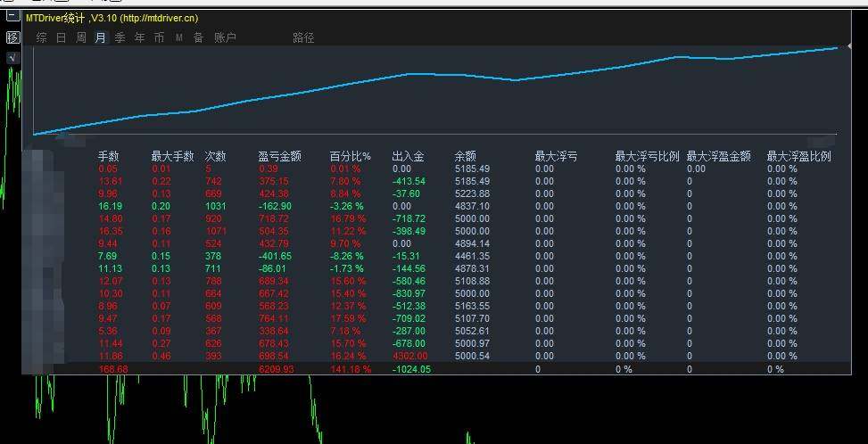Click the minus collapse icon beside the MTDriver title

coord(12,17)
